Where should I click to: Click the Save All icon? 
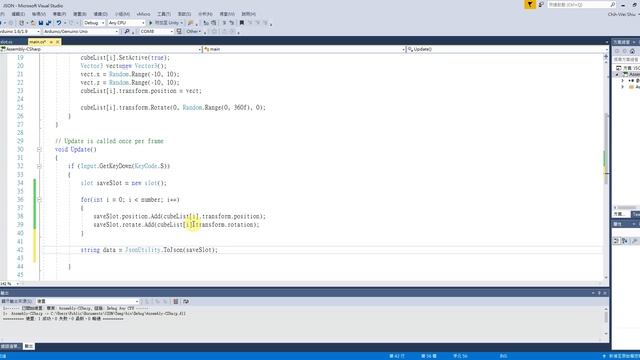tap(49, 23)
